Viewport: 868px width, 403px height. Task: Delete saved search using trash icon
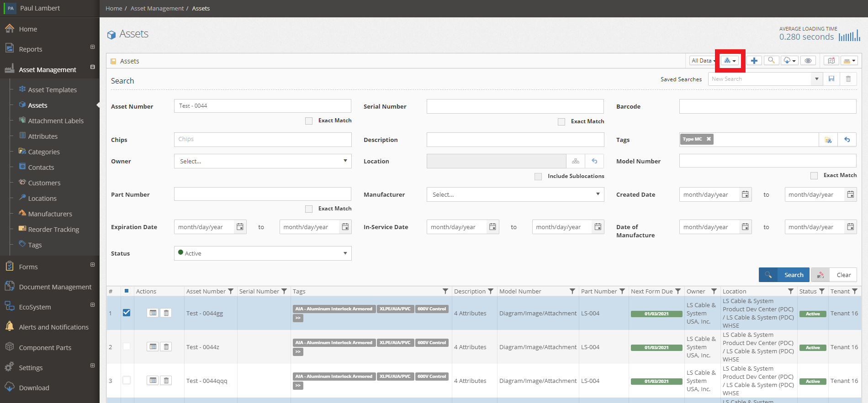[x=848, y=79]
